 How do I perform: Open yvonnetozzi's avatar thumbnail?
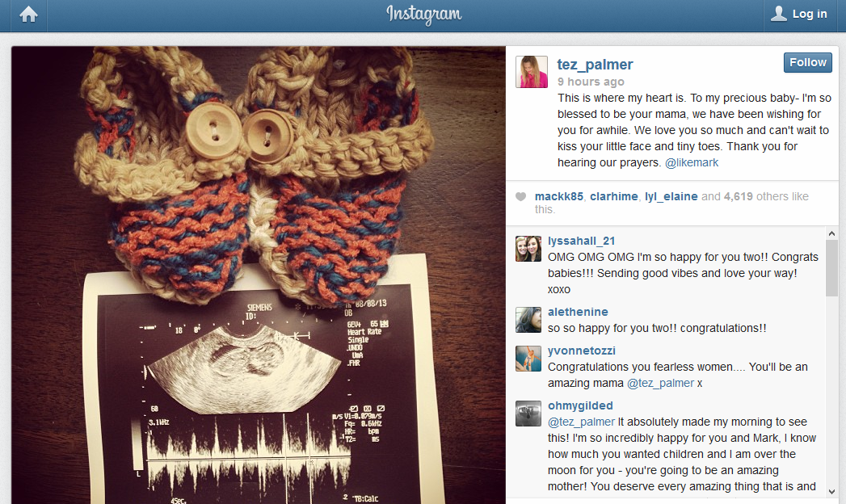528,359
